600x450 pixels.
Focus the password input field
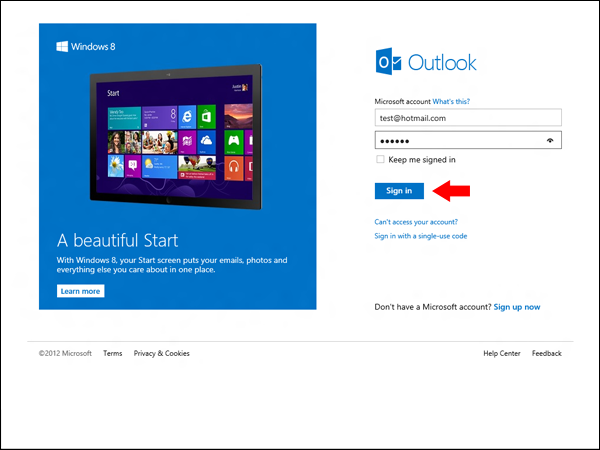coord(468,140)
